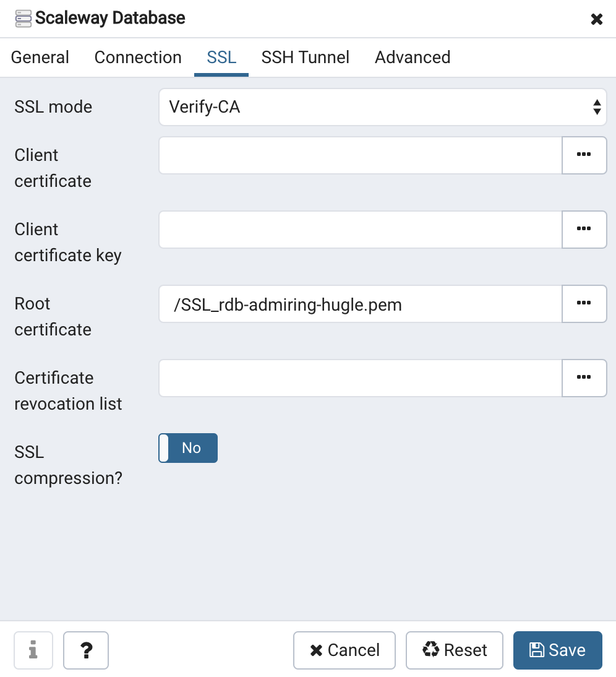Switch to the General tab
Screen dimensions: 616x677
[40, 58]
